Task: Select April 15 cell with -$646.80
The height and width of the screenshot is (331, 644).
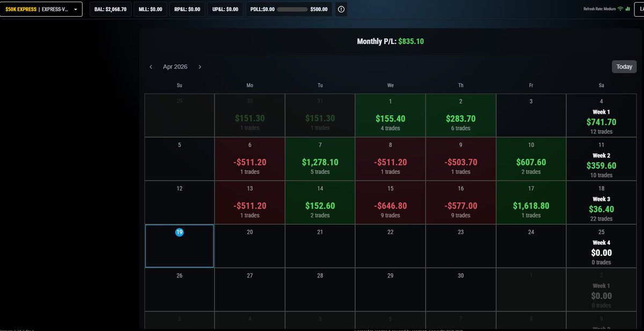Action: click(390, 202)
